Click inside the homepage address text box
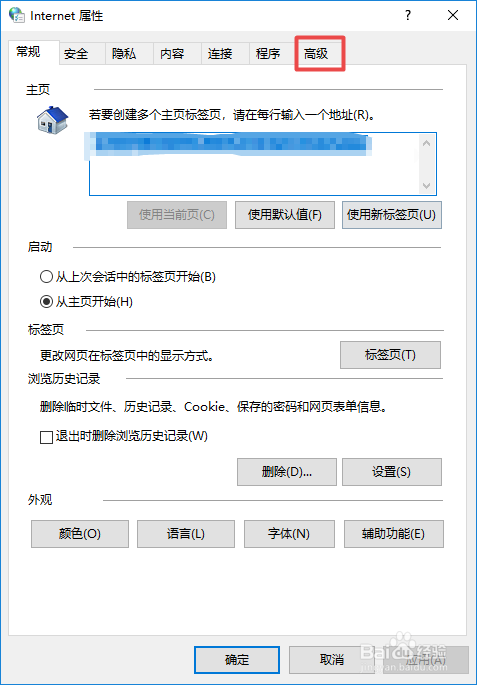This screenshot has height=685, width=477. pos(253,164)
